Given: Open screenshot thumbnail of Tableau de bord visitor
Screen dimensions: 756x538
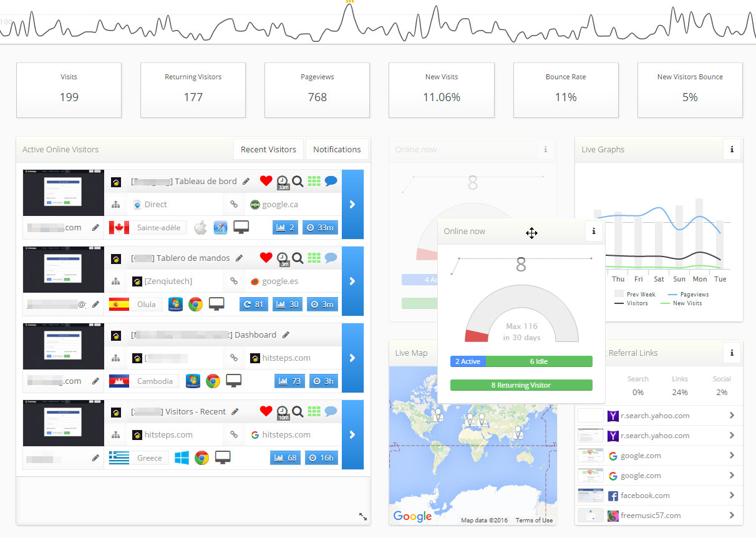Looking at the screenshot, I should click(x=64, y=193).
